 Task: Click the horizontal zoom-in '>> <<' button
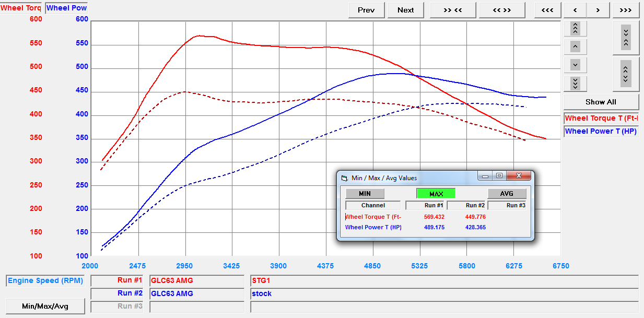point(452,10)
